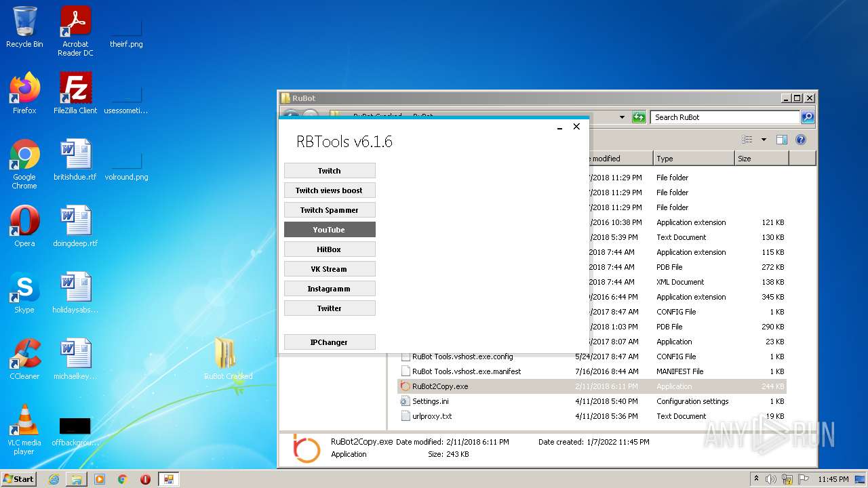The height and width of the screenshot is (488, 868).
Task: Click Chrome icon in taskbar
Action: (x=123, y=479)
